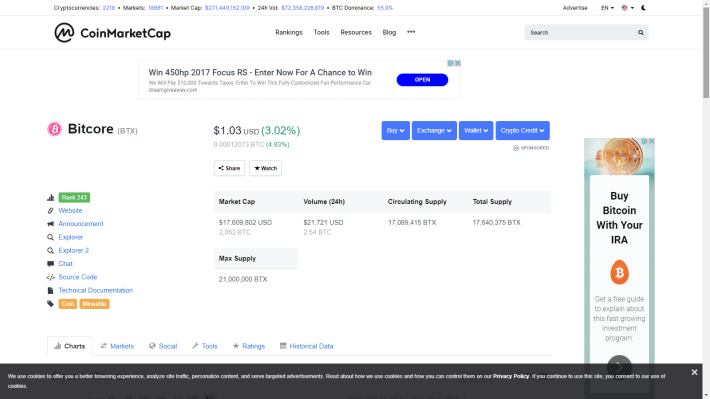The height and width of the screenshot is (399, 710).
Task: Click the sponsored info icon
Action: tap(516, 148)
